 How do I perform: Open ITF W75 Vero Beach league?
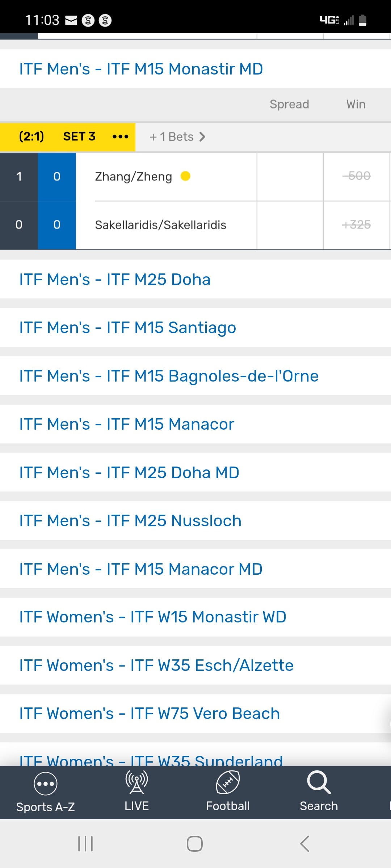point(150,714)
